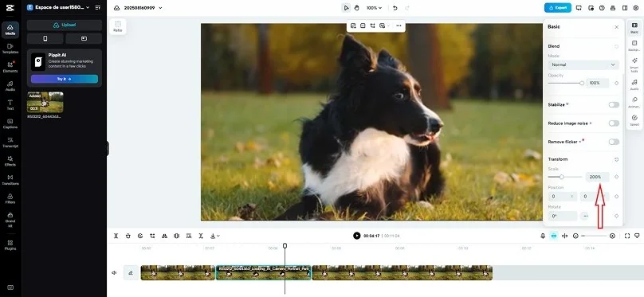Open the Smart tools panel
This screenshot has width=644, height=297.
point(634,63)
